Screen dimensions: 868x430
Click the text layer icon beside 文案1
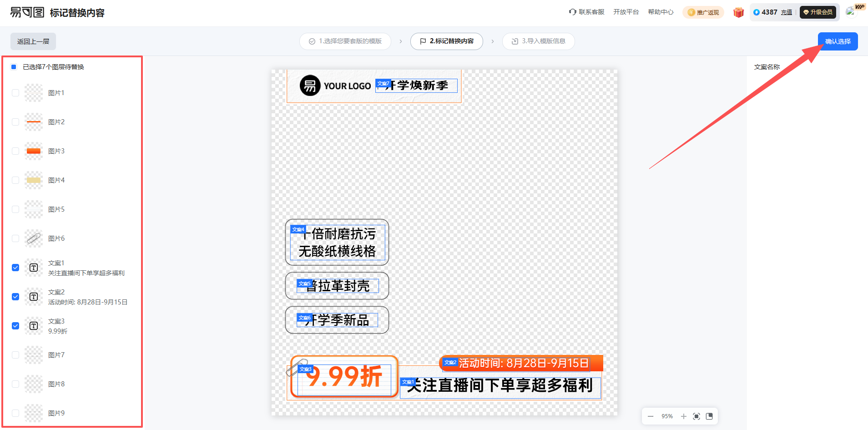tap(33, 268)
